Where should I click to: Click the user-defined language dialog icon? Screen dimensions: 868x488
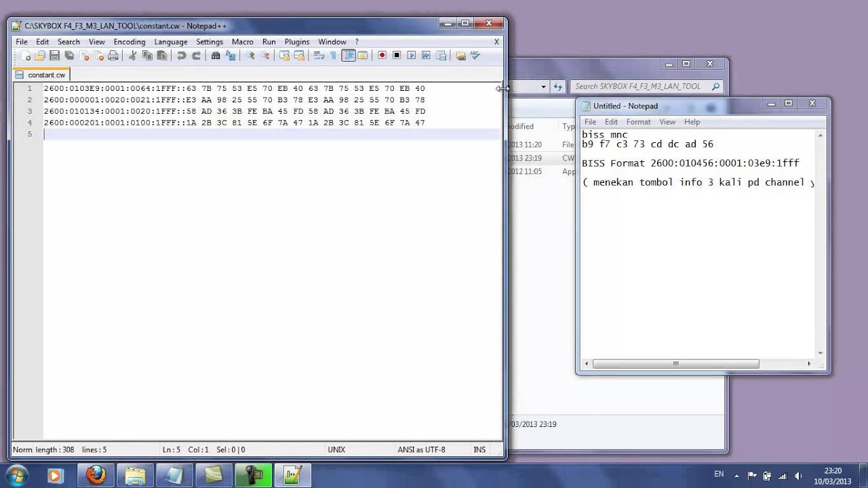[x=363, y=56]
